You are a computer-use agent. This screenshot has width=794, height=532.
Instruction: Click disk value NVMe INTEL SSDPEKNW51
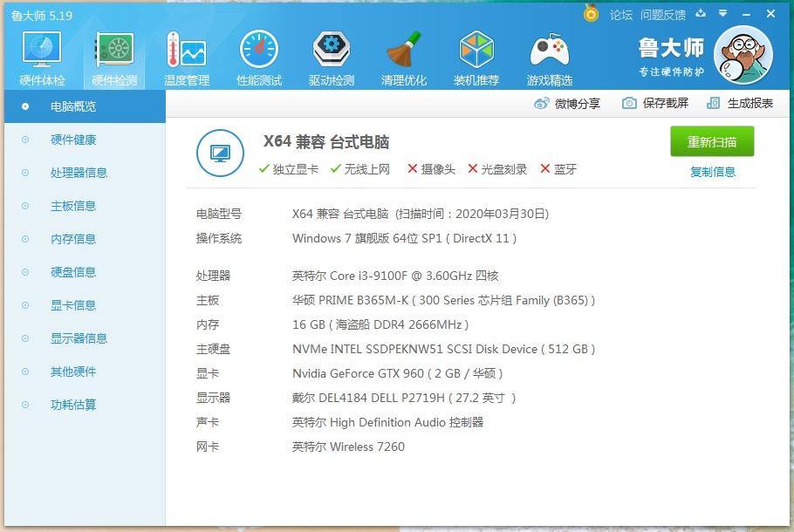pyautogui.click(x=443, y=349)
